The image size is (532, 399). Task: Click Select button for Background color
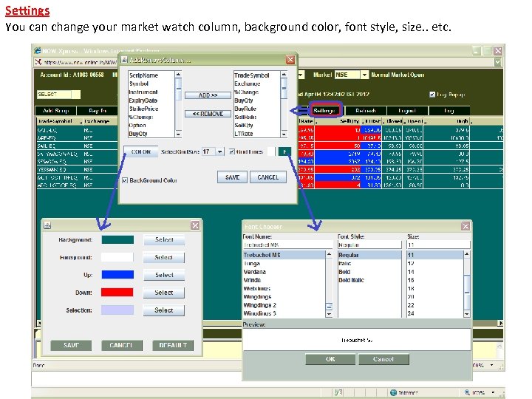(164, 240)
